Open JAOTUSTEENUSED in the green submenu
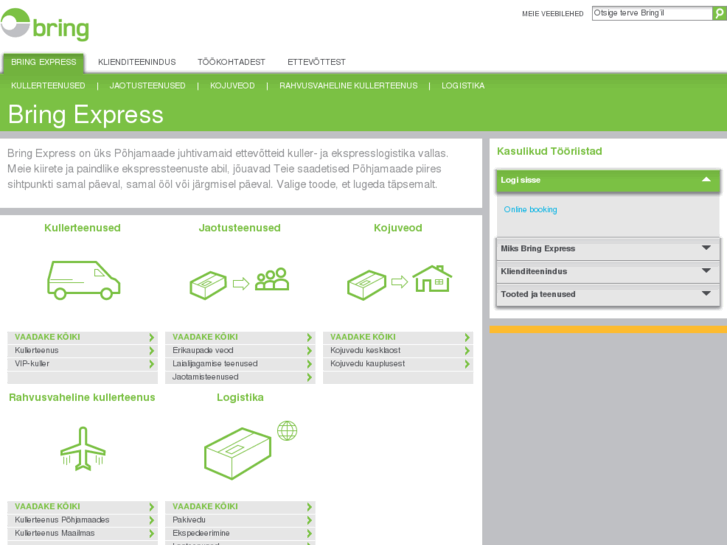The width and height of the screenshot is (727, 545). tap(147, 86)
